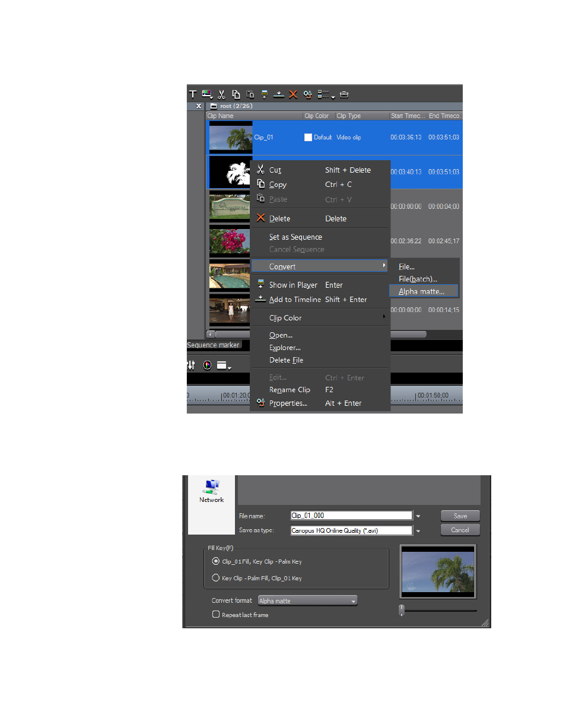Click the preview position slider handle
Viewport: 566px width, 728px height.
coord(402,609)
